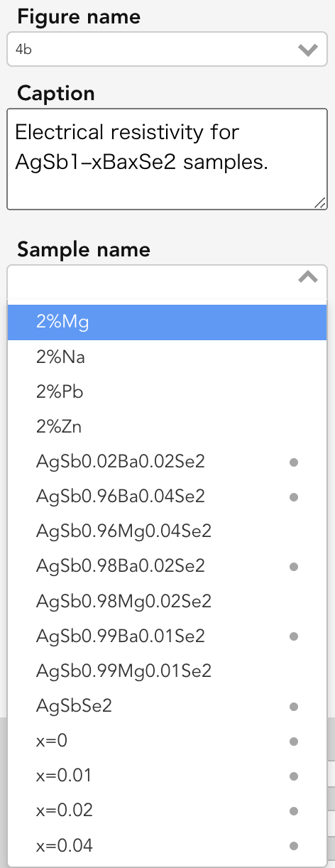
Task: Click the dot next to AgSb0.96Ba0.04Se2
Action: coord(294,497)
